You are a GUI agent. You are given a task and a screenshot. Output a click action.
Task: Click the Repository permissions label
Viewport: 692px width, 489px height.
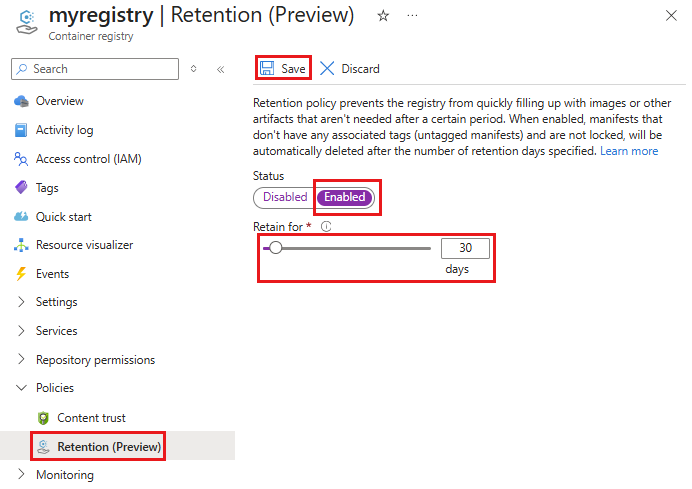pyautogui.click(x=95, y=360)
